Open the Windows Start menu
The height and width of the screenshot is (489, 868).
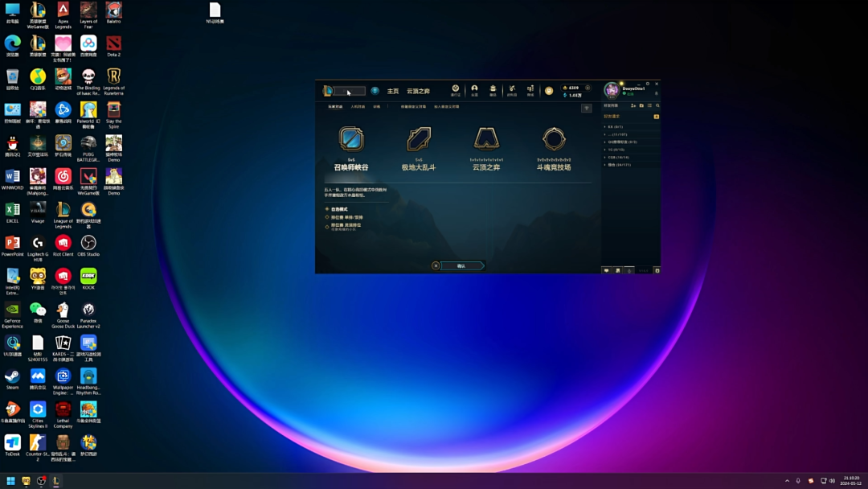click(10, 481)
